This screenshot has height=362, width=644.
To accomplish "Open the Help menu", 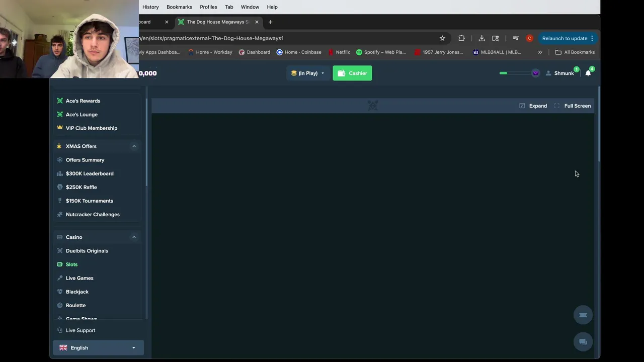I will click(x=272, y=7).
